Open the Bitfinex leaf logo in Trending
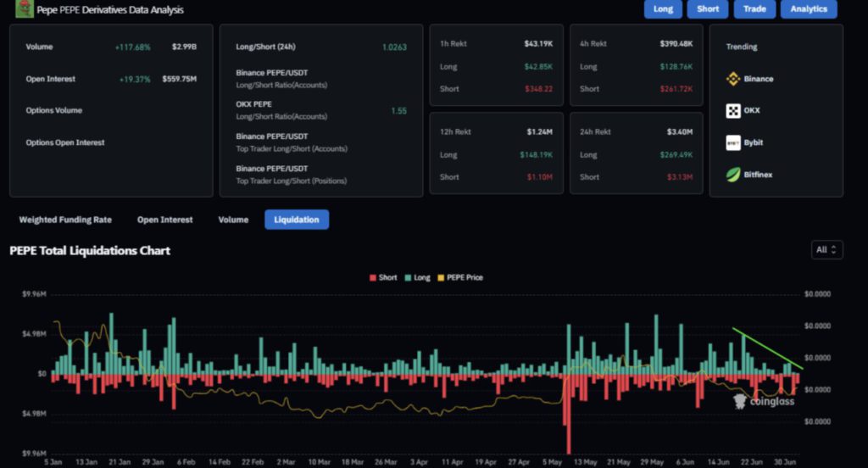The height and width of the screenshot is (468, 868). click(733, 175)
